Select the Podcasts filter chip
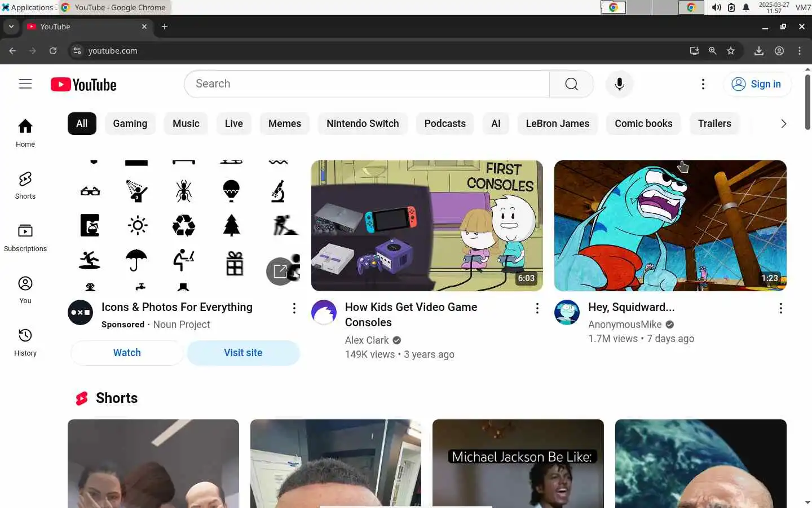The width and height of the screenshot is (812, 508). click(x=445, y=124)
